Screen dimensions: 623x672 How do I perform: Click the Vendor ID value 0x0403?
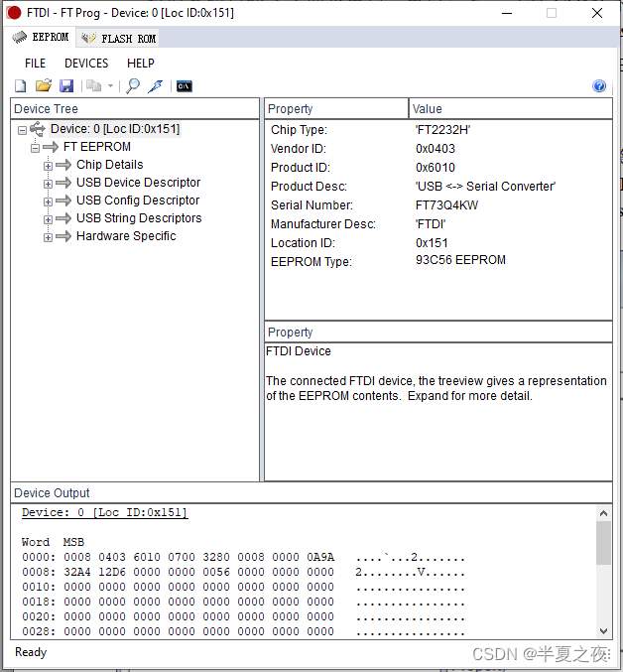436,149
